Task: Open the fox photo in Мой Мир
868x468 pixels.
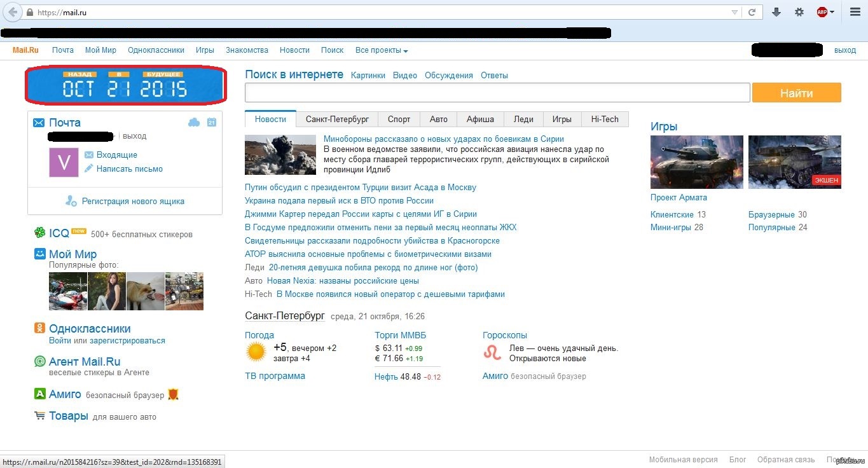Action: click(146, 291)
